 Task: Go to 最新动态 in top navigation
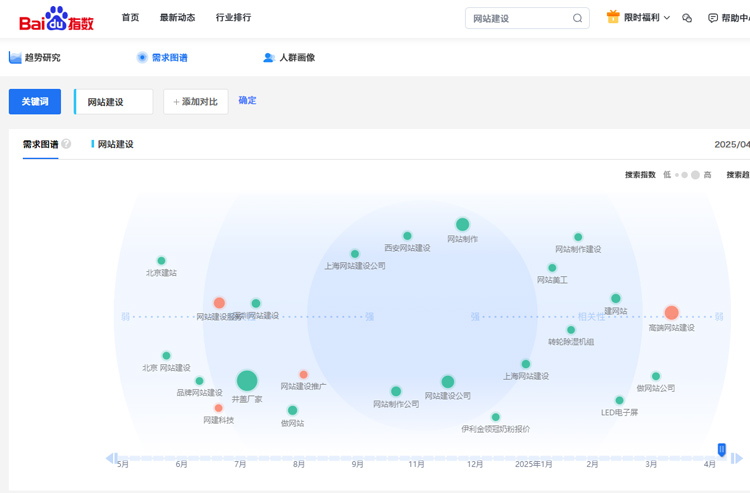point(177,17)
